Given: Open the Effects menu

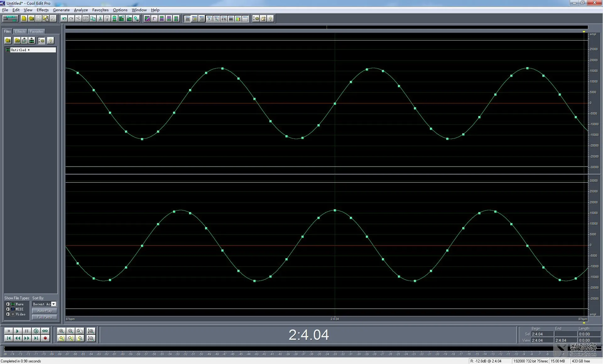Looking at the screenshot, I should tap(42, 10).
